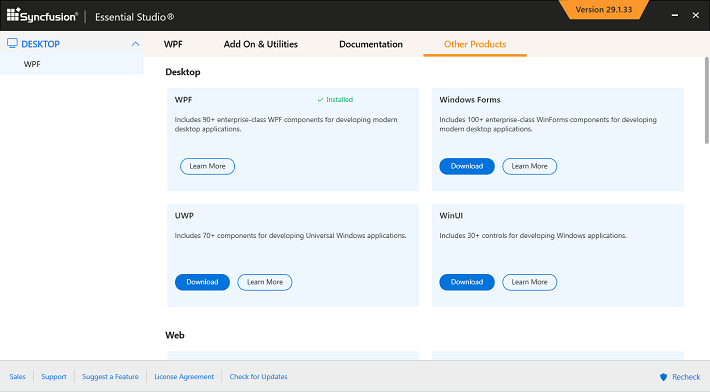Open the Support link in footer
The height and width of the screenshot is (392, 710).
[x=54, y=377]
